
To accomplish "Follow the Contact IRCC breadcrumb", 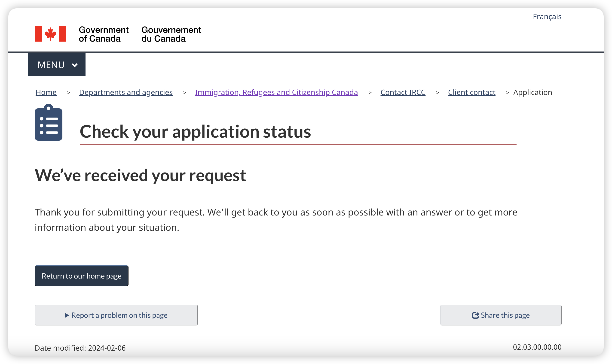I will [x=403, y=92].
